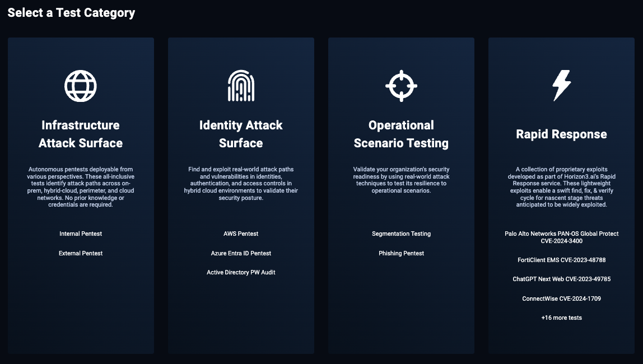
Task: Launch Phishing Pentest option
Action: 401,253
